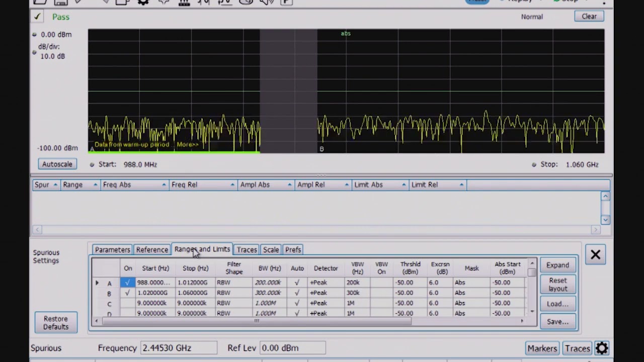
Task: Uncheck the On box for range B
Action: [128, 293]
